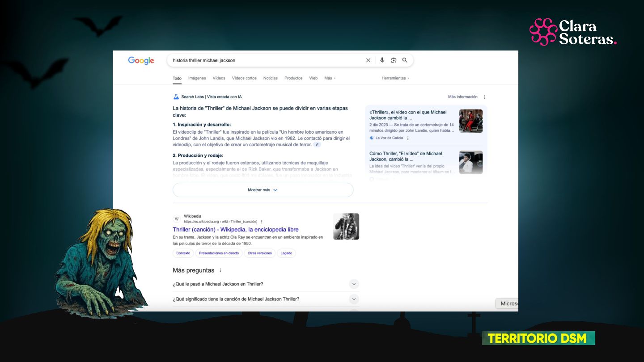Open Google Lens image search icon
Image resolution: width=644 pixels, height=362 pixels.
point(394,60)
